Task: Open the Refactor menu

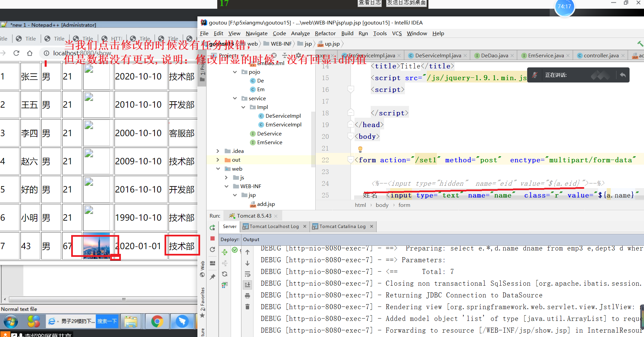Action: 325,34
